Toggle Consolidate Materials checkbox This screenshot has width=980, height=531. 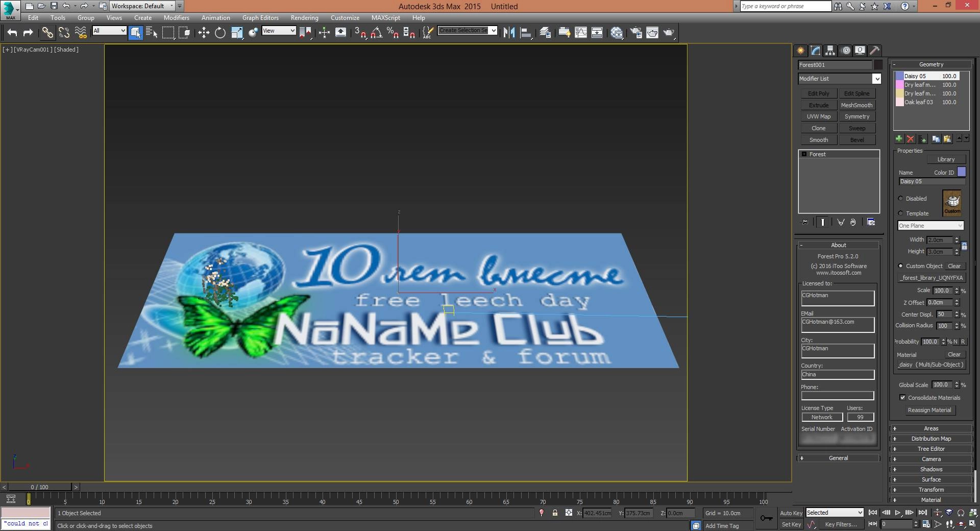[902, 398]
